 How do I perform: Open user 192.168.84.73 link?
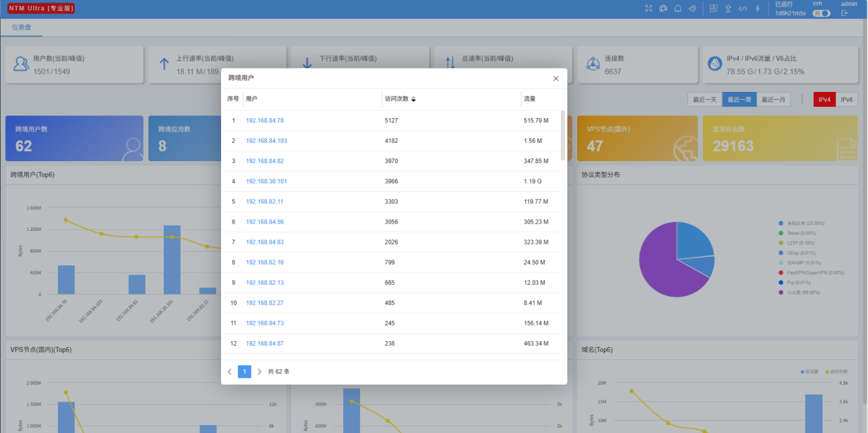265,323
